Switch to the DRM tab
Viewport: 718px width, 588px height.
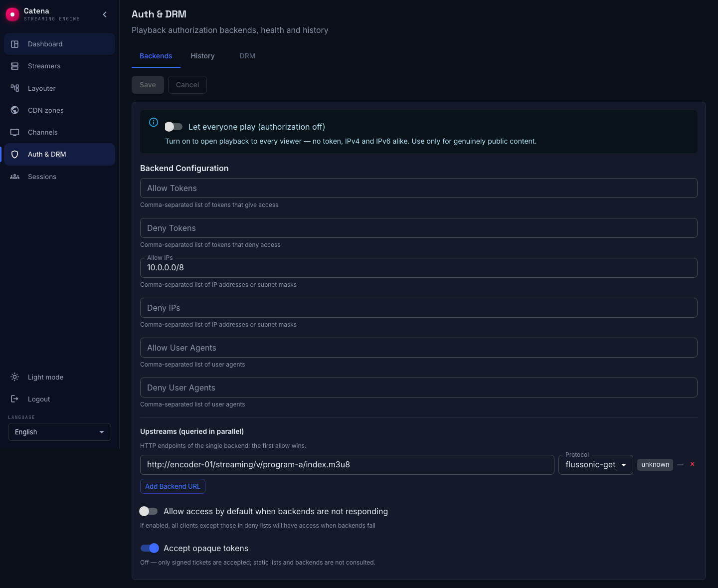coord(247,56)
